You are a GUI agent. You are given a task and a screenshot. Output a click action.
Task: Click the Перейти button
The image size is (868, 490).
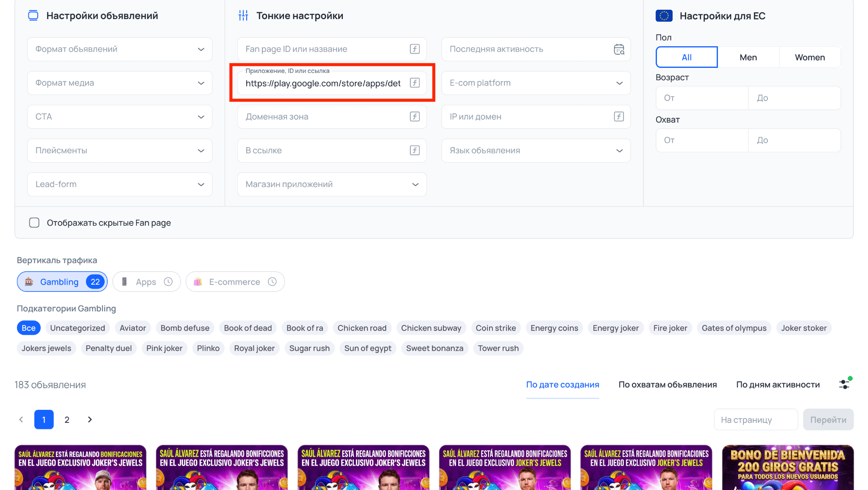[x=828, y=420]
